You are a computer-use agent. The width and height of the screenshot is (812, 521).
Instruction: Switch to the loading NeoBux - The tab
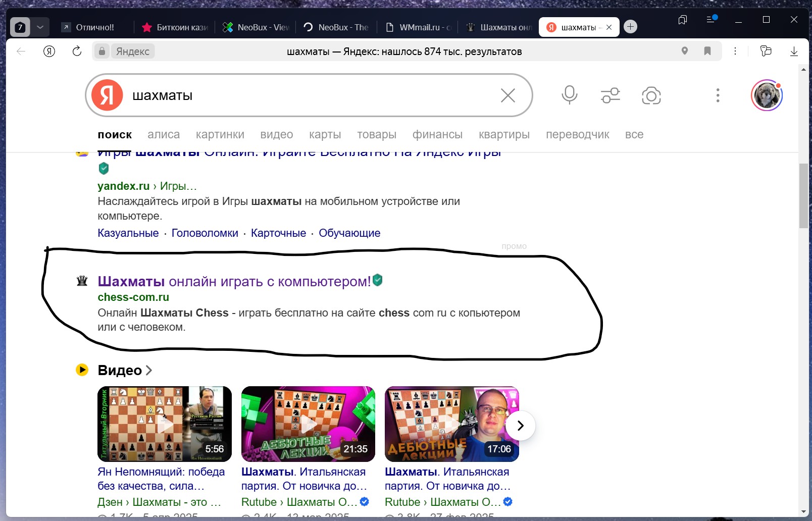[x=336, y=27]
